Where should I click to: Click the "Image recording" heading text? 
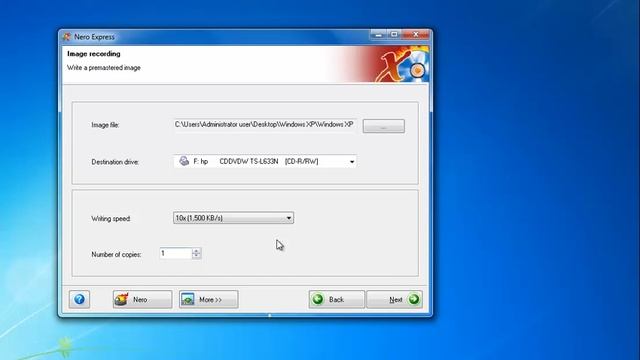tap(94, 54)
